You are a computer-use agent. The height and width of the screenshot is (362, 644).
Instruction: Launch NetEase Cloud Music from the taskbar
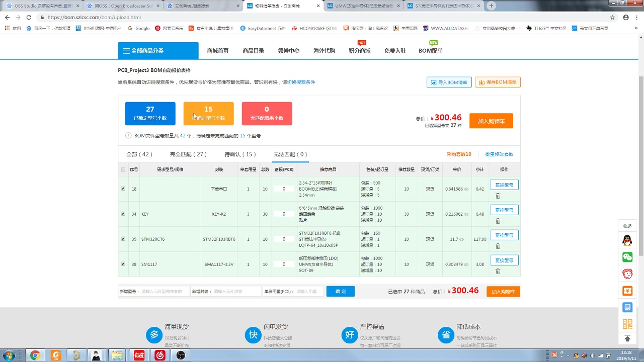click(x=160, y=355)
